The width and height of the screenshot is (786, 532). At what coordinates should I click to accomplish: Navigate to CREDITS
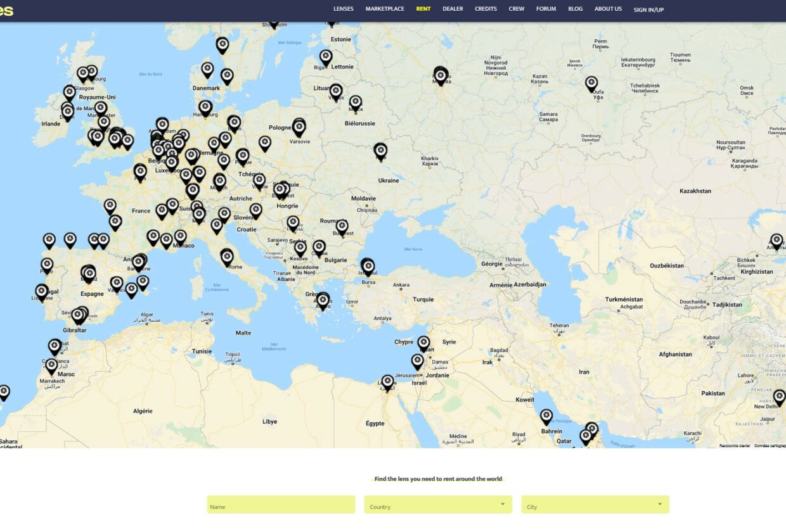point(486,9)
